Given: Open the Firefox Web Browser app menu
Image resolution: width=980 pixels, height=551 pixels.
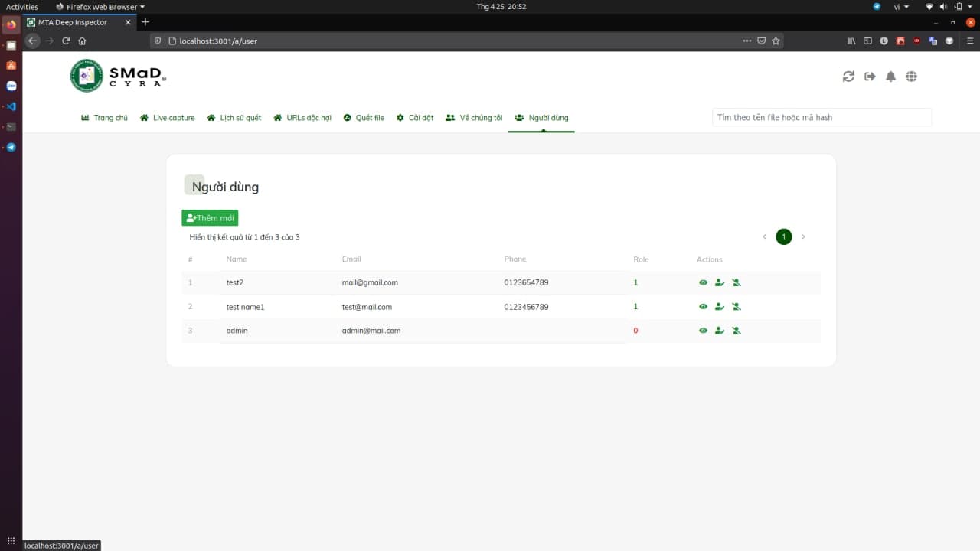Looking at the screenshot, I should pyautogui.click(x=100, y=6).
